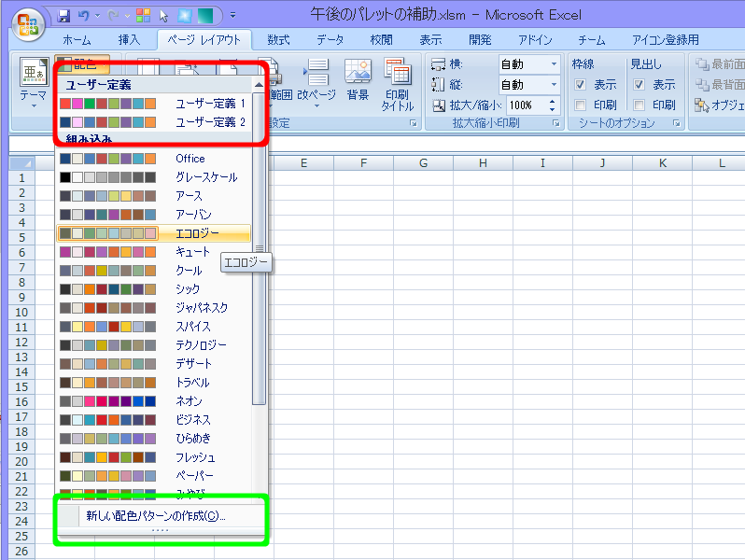Toggle 枠線 表示 checkbox
This screenshot has height=560, width=745.
[x=580, y=85]
